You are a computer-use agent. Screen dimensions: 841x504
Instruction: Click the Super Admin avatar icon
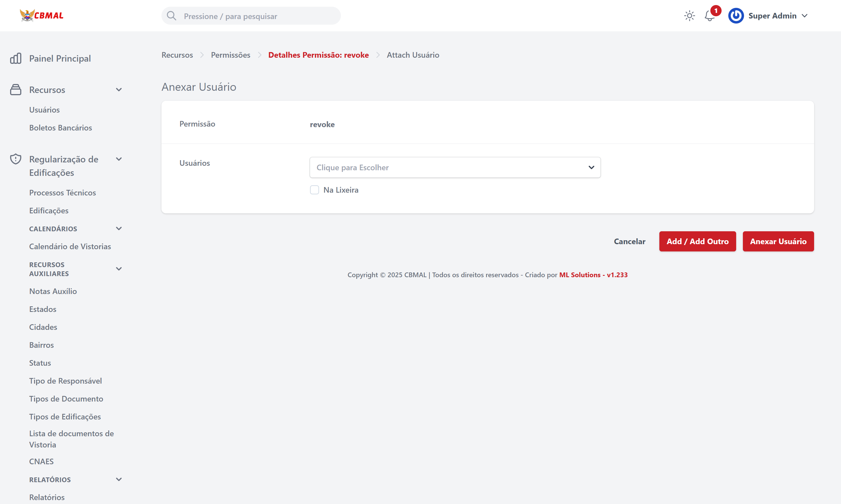click(736, 16)
